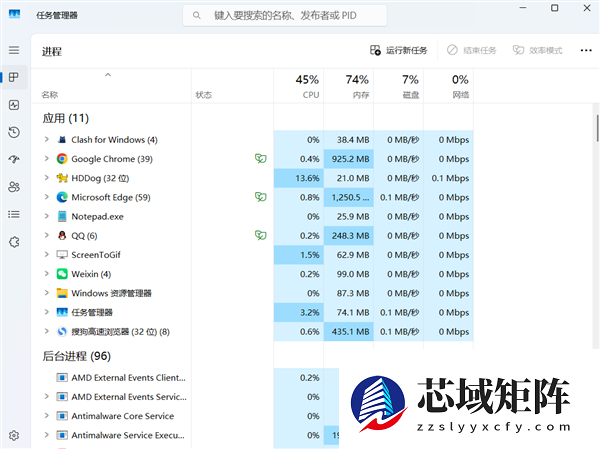Image resolution: width=600 pixels, height=449 pixels.
Task: Click the Google Chrome process icon
Action: tap(62, 159)
